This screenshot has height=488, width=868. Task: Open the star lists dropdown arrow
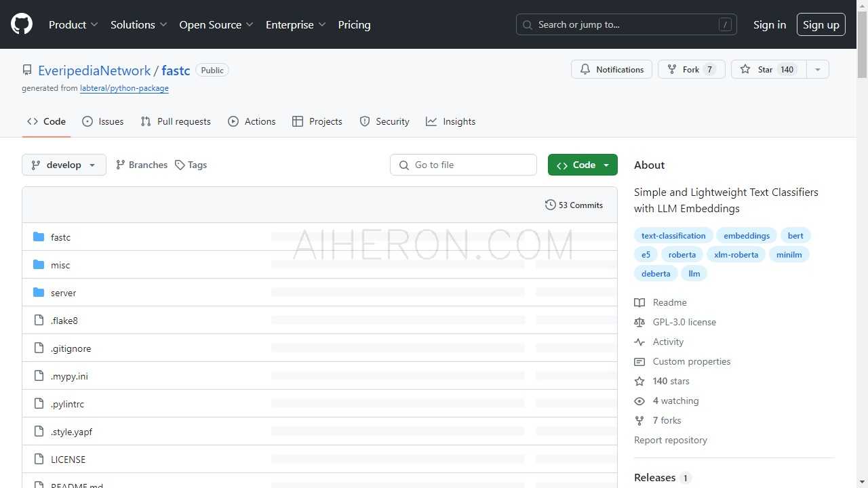pos(817,70)
